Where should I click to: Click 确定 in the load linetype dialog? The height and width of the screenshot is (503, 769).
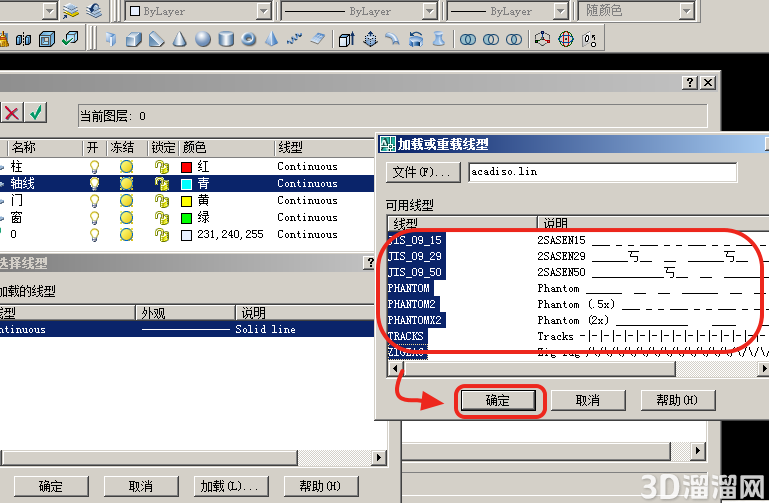(x=498, y=401)
